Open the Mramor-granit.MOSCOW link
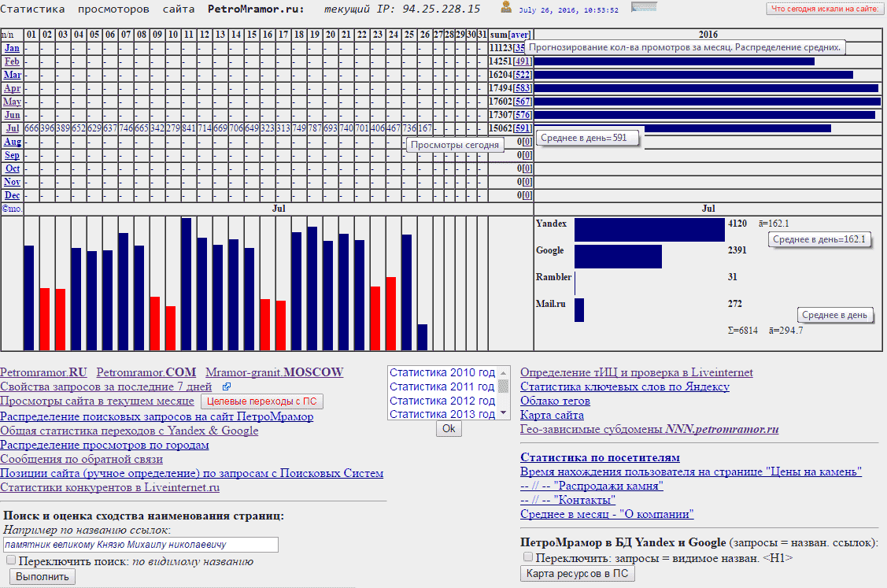 [275, 372]
